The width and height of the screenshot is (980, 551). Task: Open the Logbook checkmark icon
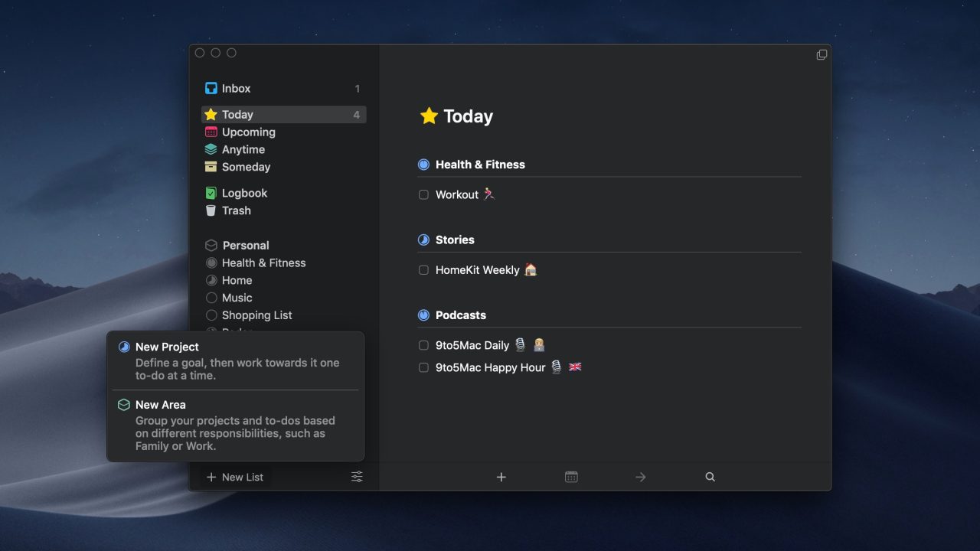coord(211,194)
